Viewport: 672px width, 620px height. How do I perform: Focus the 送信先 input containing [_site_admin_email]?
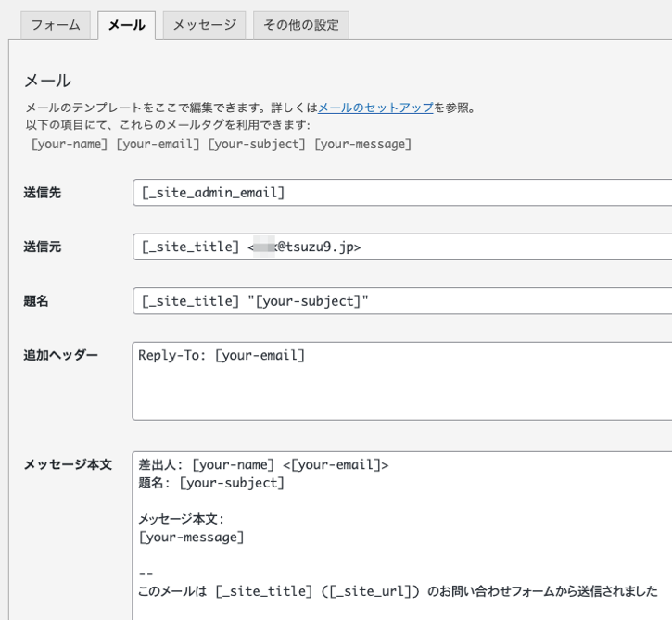402,193
